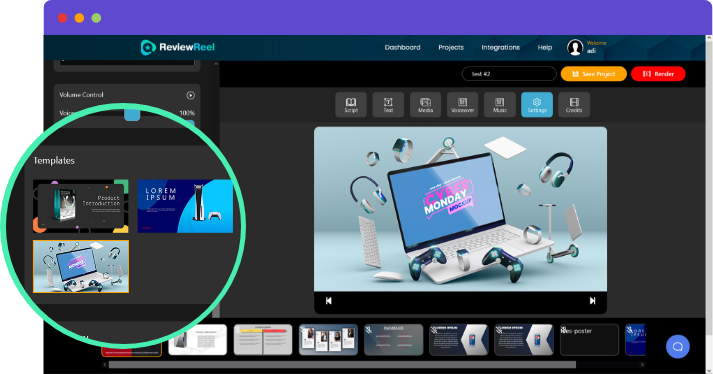
Task: Open the Media tool
Action: pyautogui.click(x=425, y=105)
